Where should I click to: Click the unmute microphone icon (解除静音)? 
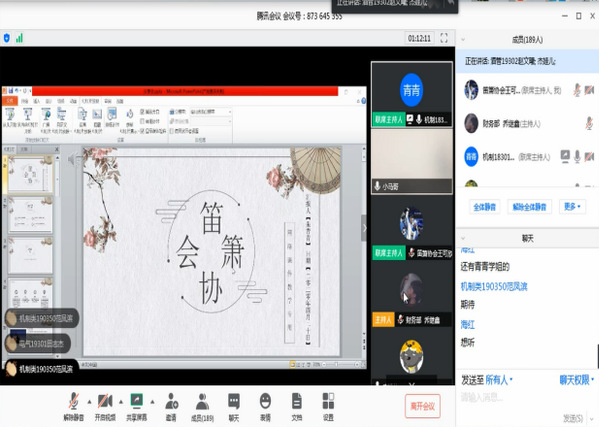point(74,401)
